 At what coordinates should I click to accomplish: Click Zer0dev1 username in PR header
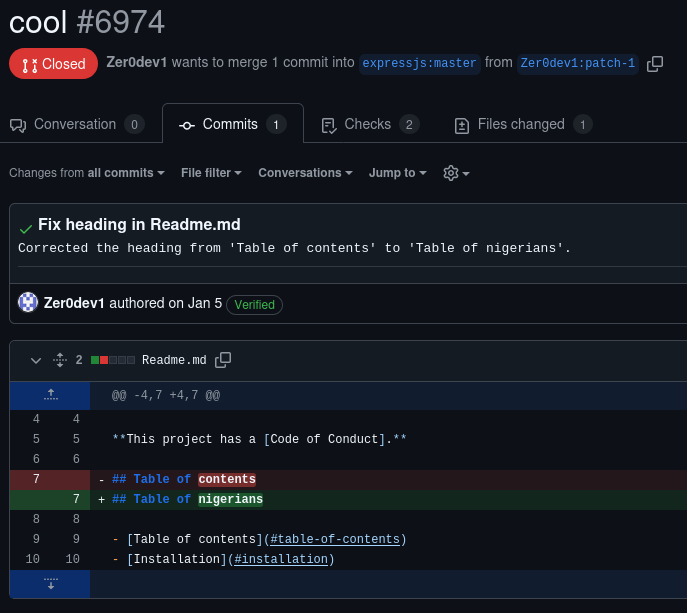tap(137, 62)
